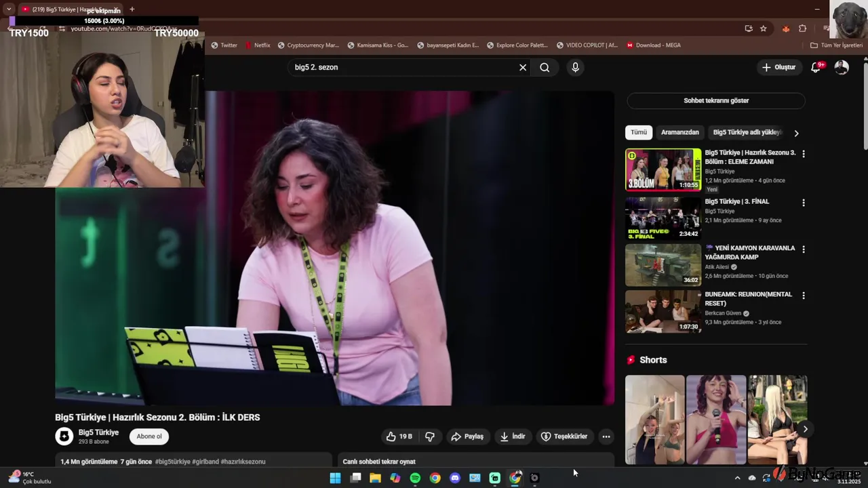The height and width of the screenshot is (488, 868).
Task: Click the Canlı sohbeti tekrar oynat panel
Action: 476,460
